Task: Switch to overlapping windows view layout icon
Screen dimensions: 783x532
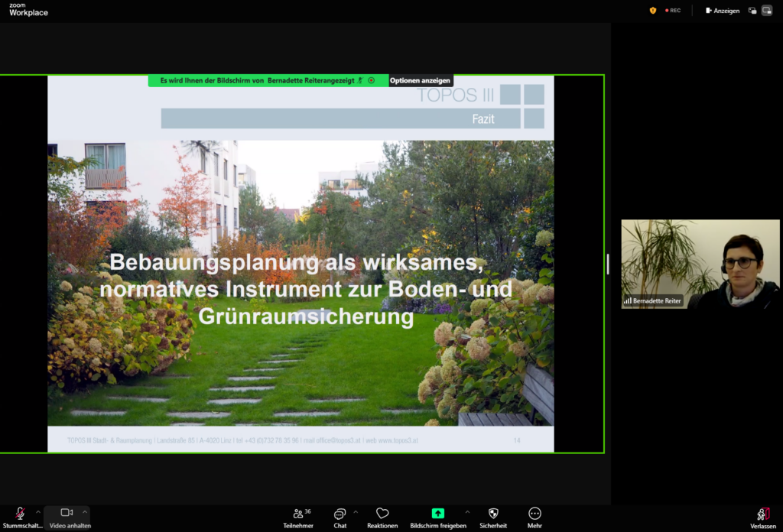Action: [752, 11]
